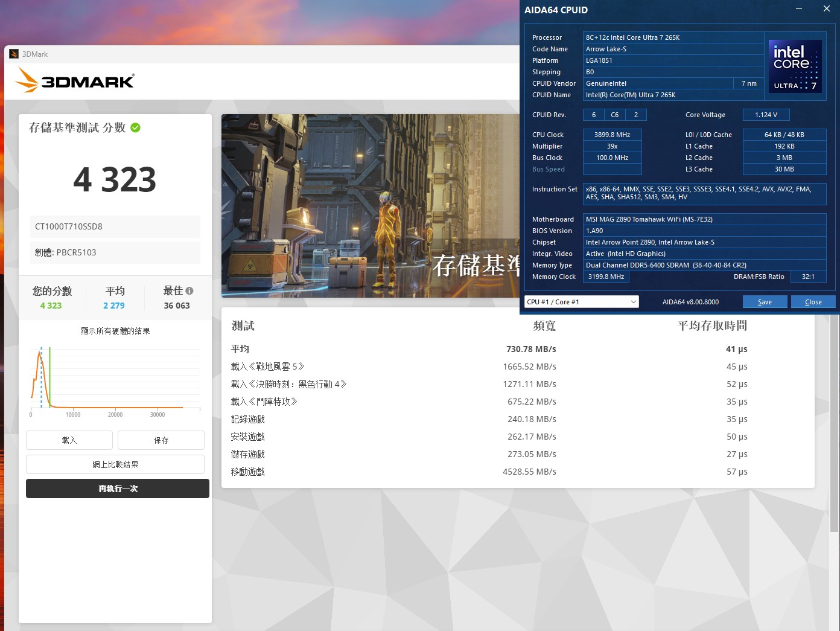Screen dimensions: 840x631
Task: Open 網上比較結果 to compare online
Action: pyautogui.click(x=115, y=464)
